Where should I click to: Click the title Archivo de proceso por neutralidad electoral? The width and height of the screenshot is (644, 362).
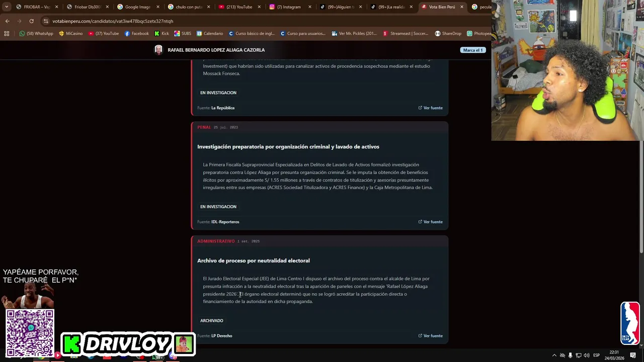click(x=254, y=260)
